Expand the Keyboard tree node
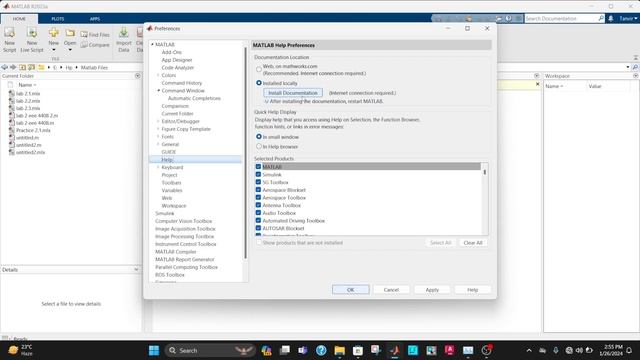Image resolution: width=640 pixels, height=360 pixels. pyautogui.click(x=158, y=167)
